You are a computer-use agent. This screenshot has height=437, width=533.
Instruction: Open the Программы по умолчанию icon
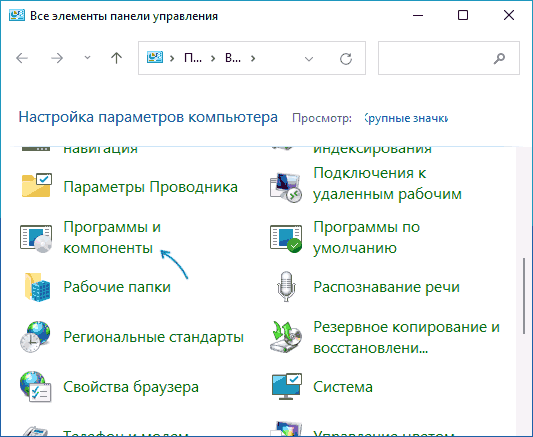[286, 238]
